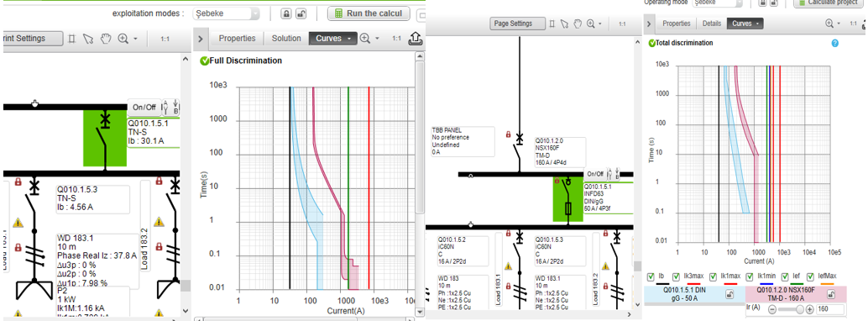Image resolution: width=868 pixels, height=321 pixels.
Task: Switch to the Solution tab
Action: click(x=285, y=39)
